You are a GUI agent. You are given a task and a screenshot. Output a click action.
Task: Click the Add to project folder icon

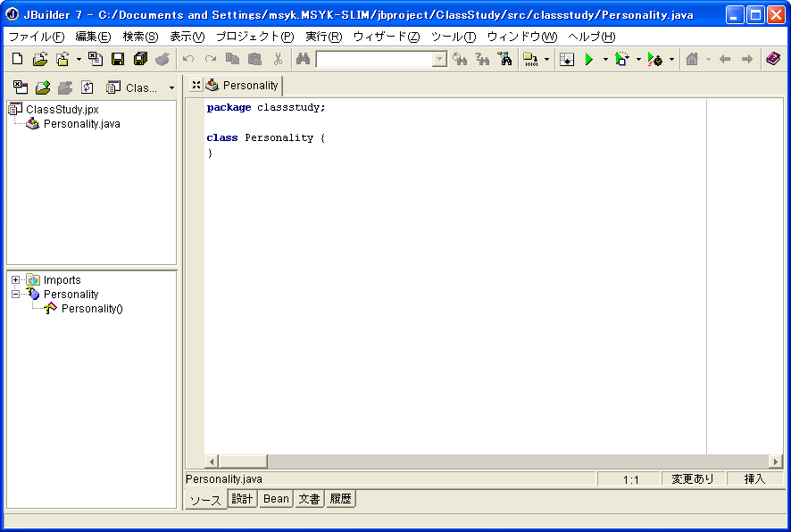coord(42,87)
